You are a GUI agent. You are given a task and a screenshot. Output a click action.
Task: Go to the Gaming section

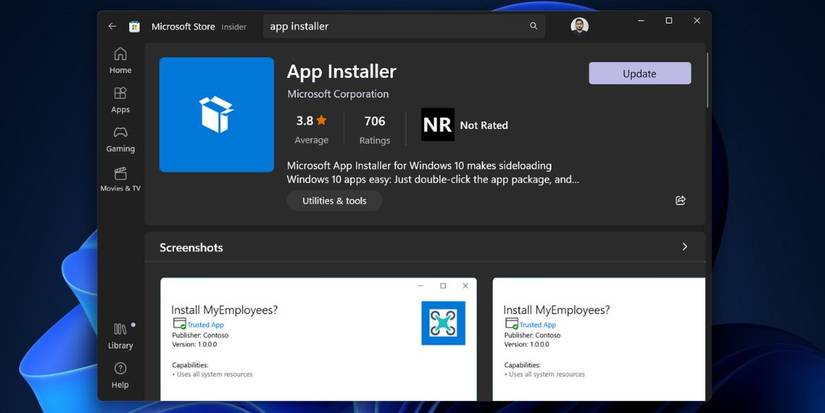[x=120, y=138]
